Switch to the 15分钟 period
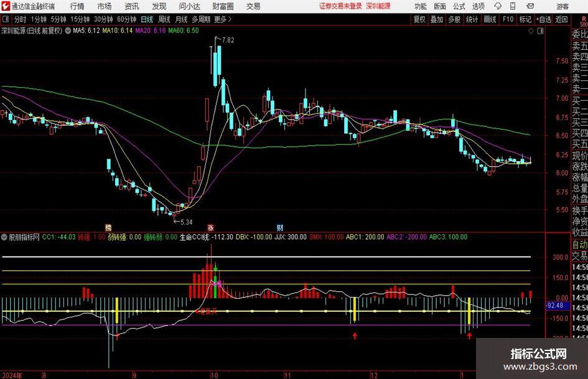Image resolution: width=588 pixels, height=379 pixels. (80, 19)
